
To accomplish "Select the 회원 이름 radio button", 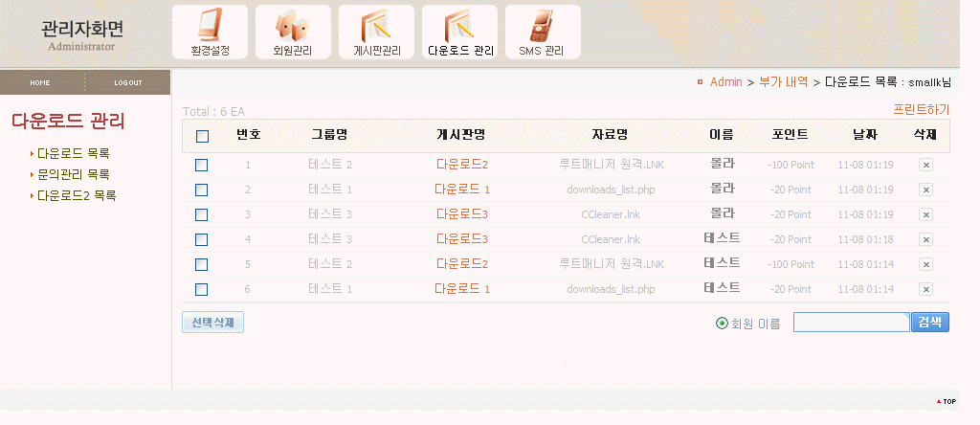I will pyautogui.click(x=722, y=324).
